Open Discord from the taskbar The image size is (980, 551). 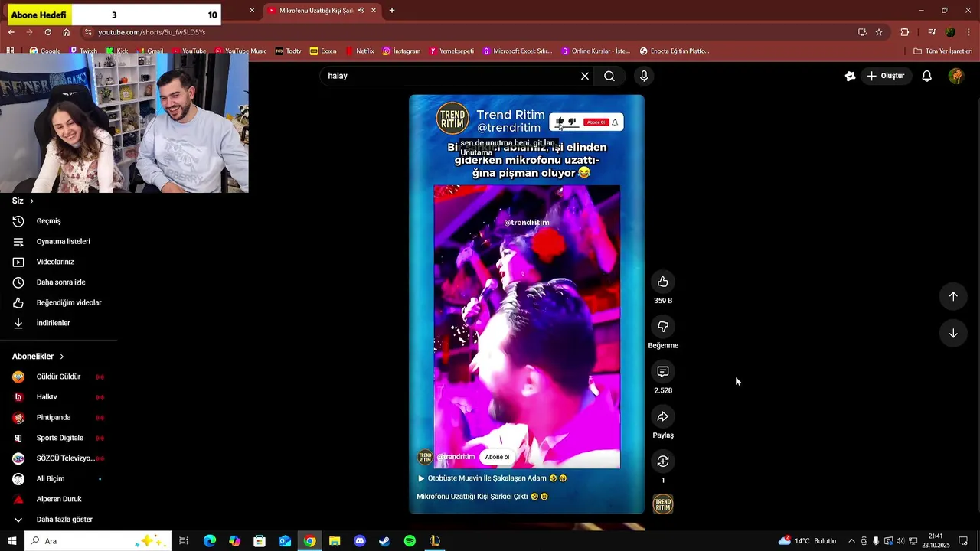click(x=360, y=541)
